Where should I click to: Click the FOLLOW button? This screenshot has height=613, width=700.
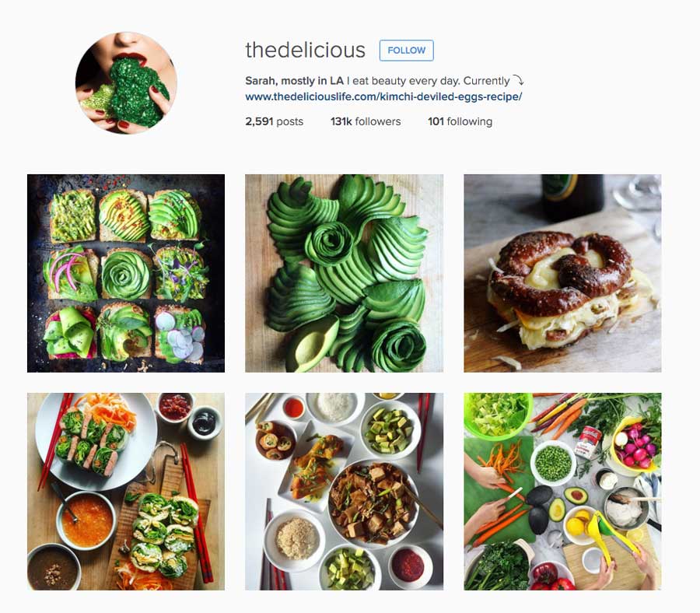pos(406,51)
